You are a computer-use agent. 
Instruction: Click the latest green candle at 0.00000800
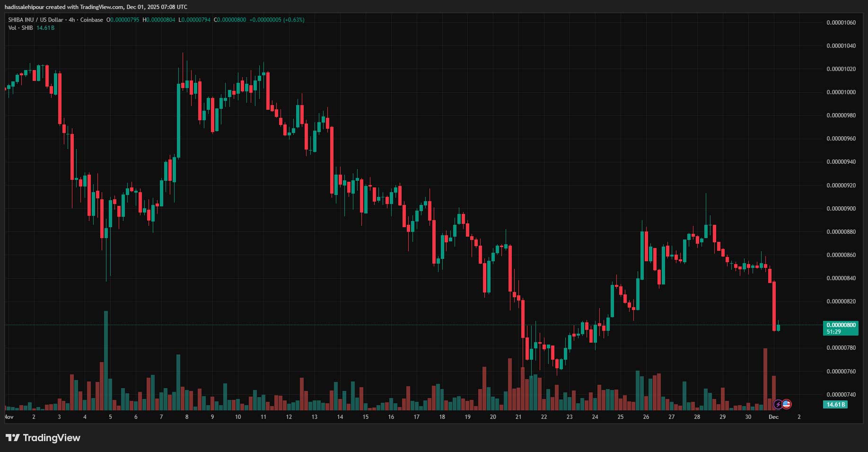778,327
